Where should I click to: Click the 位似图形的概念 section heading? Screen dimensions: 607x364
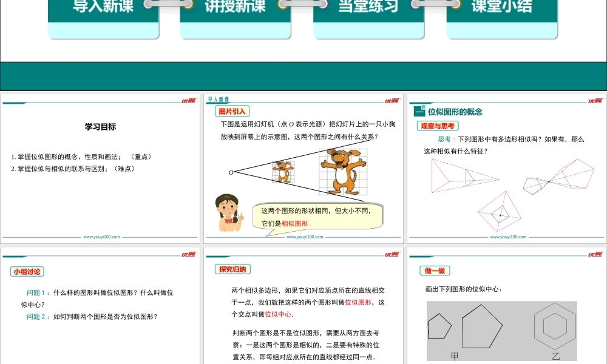[455, 112]
